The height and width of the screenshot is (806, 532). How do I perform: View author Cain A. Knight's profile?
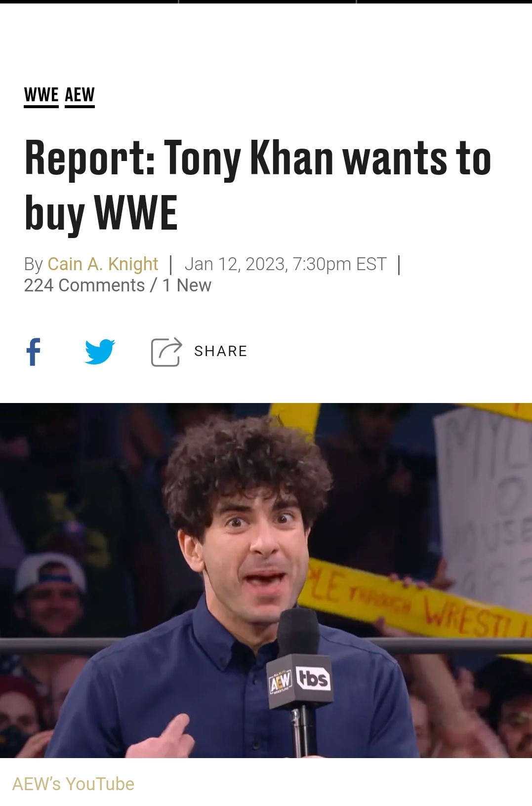point(103,264)
